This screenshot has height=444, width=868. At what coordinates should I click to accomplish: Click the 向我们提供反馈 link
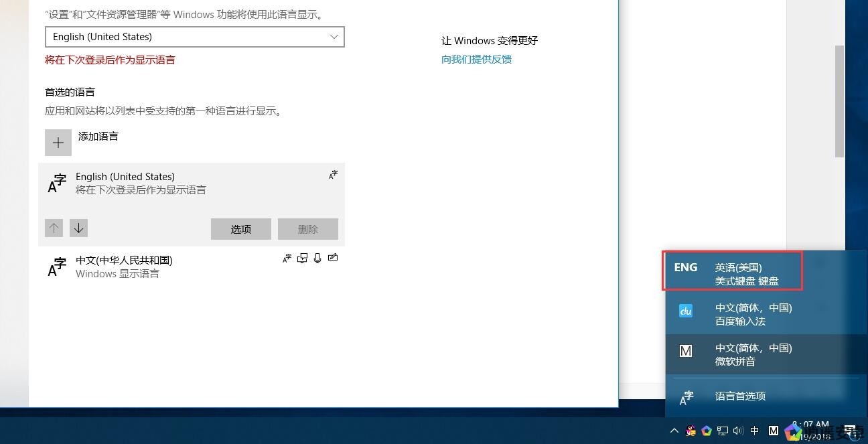(x=476, y=59)
